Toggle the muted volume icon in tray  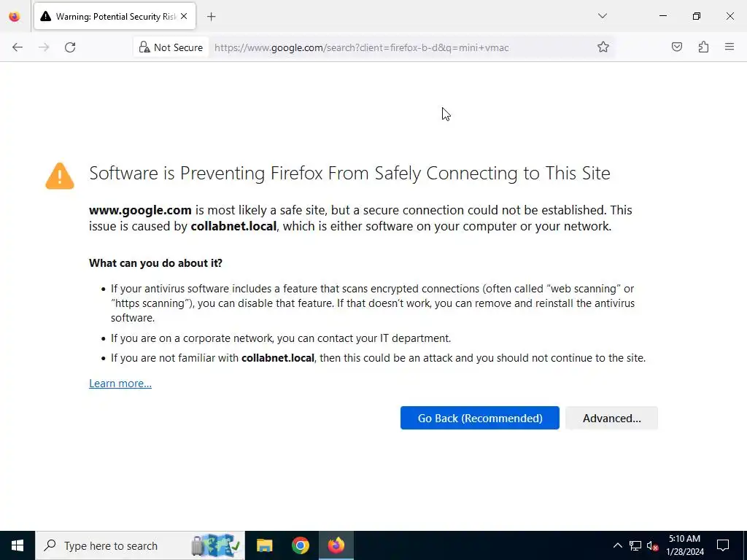(653, 545)
